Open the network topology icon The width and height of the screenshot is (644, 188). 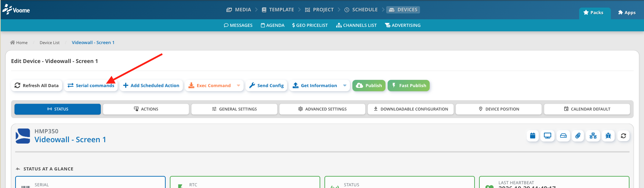(593, 136)
